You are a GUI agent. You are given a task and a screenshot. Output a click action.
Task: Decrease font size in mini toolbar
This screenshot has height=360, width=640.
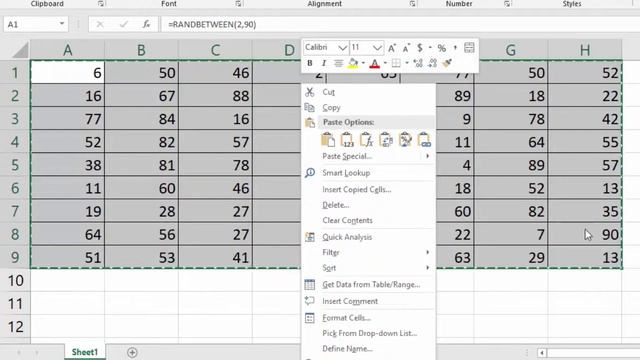[x=406, y=48]
